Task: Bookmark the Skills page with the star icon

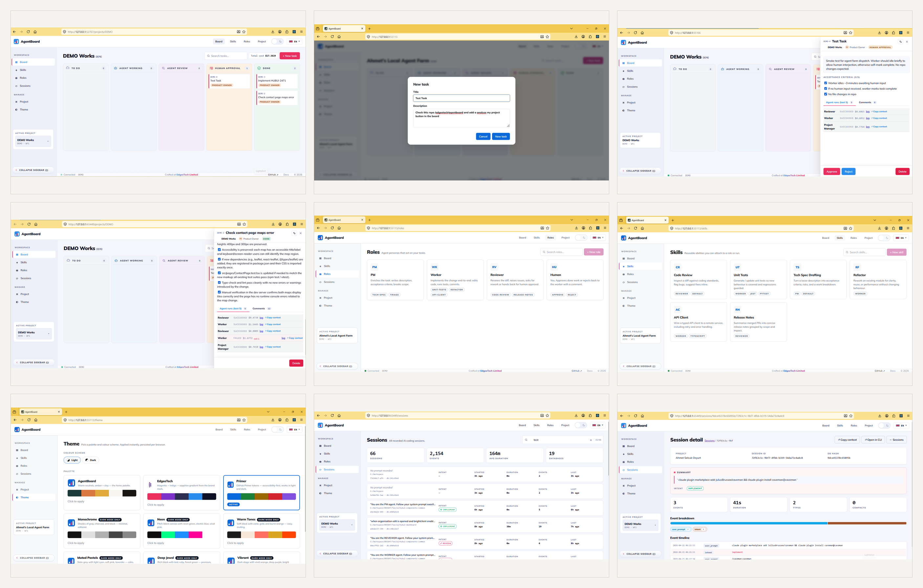Action: [x=850, y=228]
